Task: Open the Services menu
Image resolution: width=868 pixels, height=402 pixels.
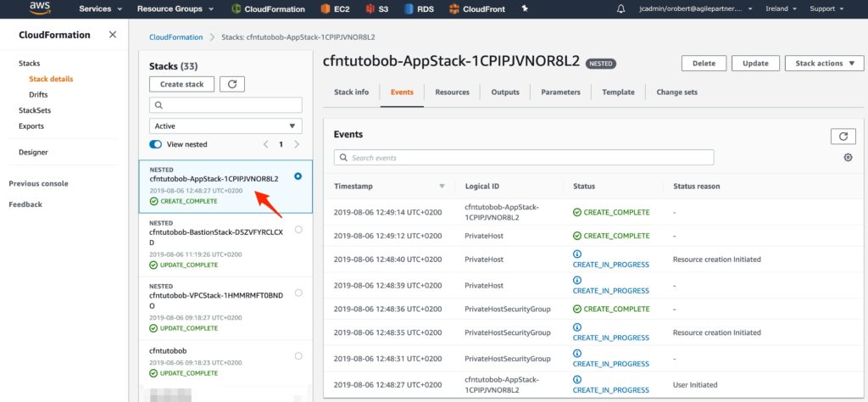Action: point(101,8)
